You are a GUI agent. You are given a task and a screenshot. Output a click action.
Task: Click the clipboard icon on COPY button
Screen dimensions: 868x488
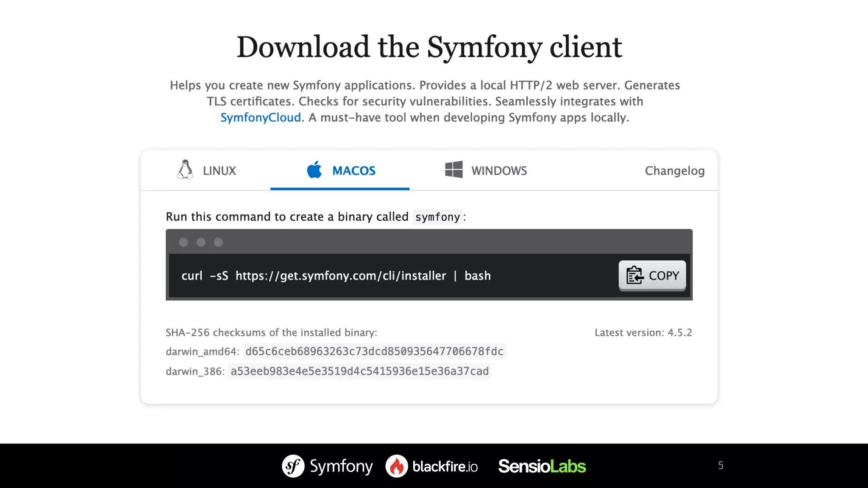pyautogui.click(x=634, y=275)
